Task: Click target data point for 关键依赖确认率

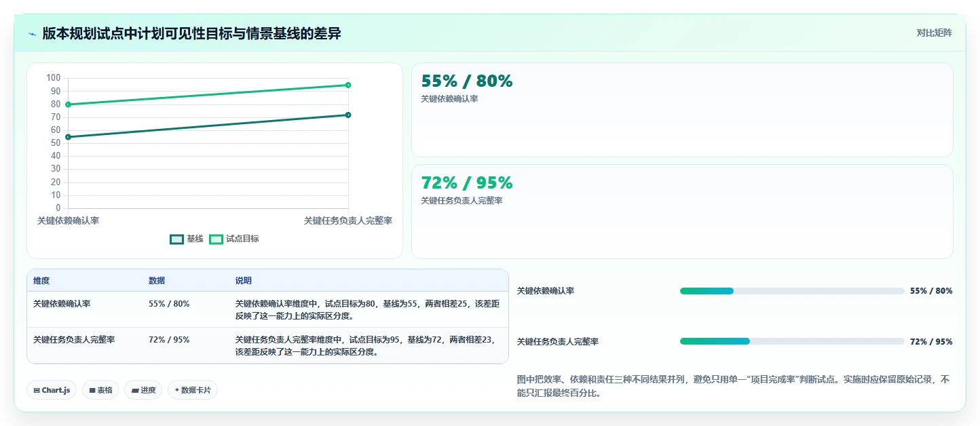Action: point(68,104)
